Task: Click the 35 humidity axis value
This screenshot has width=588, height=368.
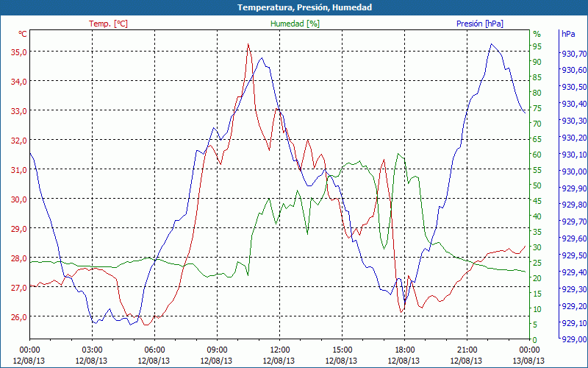Action: [x=537, y=232]
